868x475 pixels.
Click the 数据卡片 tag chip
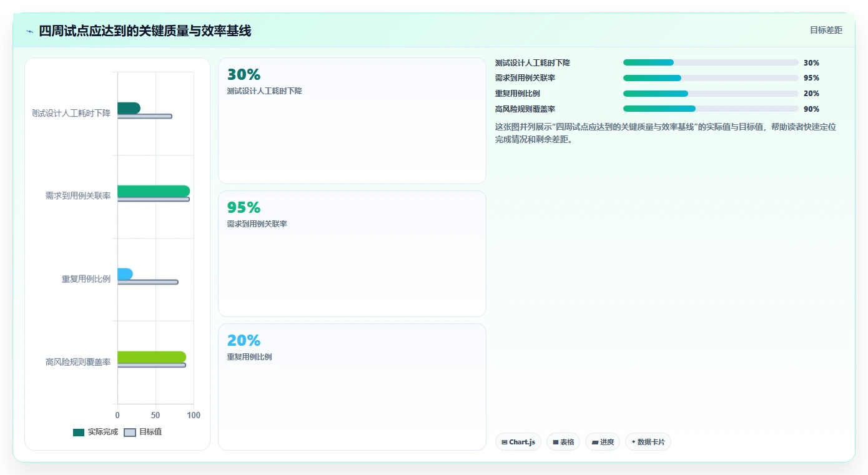click(x=648, y=442)
